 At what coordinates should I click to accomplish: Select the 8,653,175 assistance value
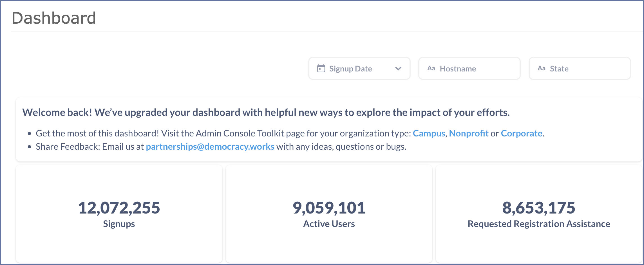click(538, 207)
